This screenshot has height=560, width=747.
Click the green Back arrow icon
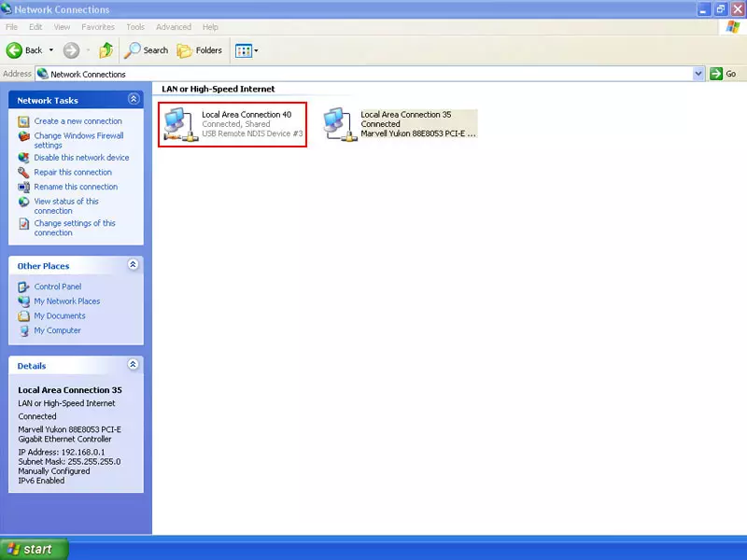click(14, 50)
